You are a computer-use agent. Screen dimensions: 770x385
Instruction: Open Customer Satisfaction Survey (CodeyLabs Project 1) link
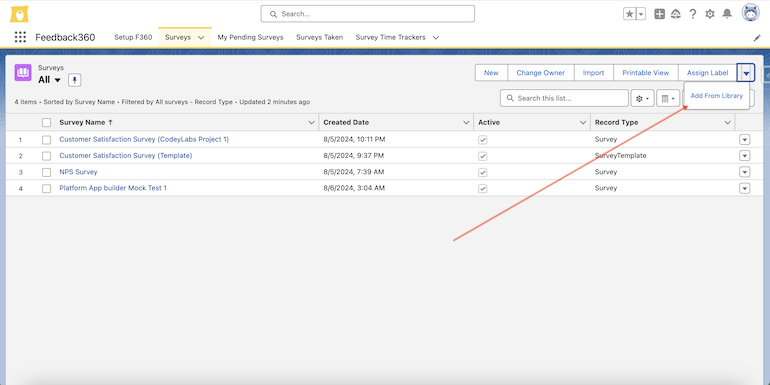(x=144, y=139)
